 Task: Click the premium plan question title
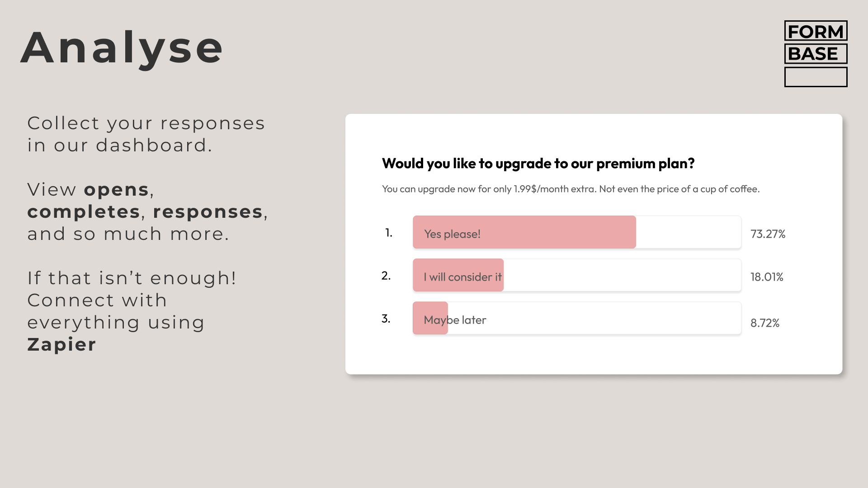pos(538,164)
